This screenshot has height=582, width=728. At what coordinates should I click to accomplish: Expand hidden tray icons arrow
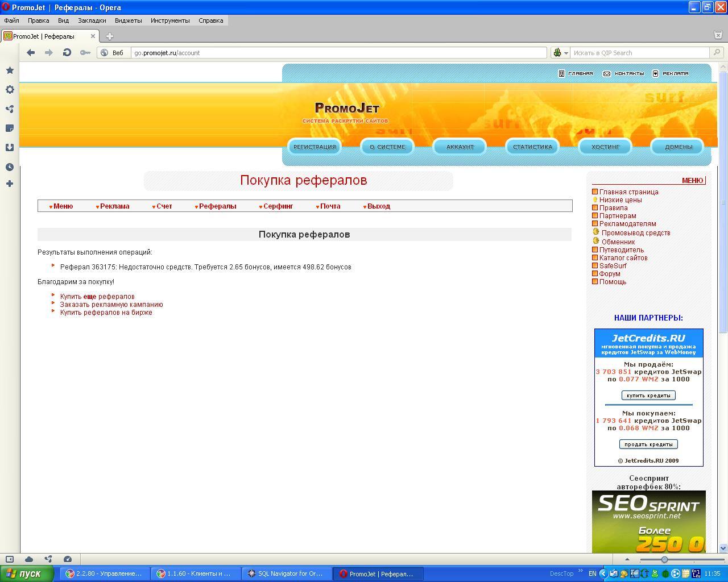point(603,573)
